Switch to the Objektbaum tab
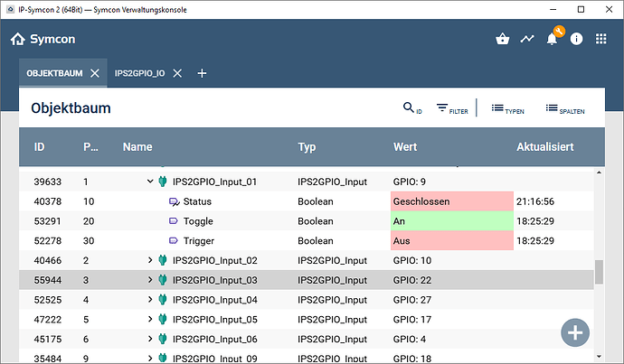The image size is (624, 364). coord(54,73)
